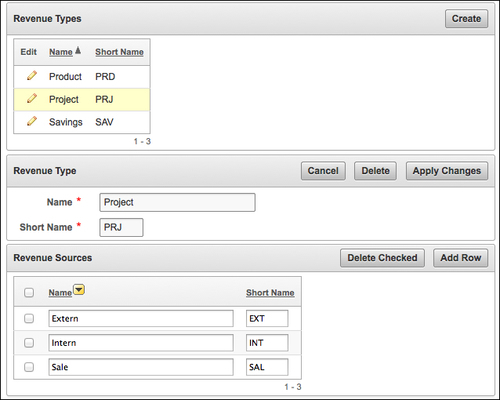
Task: Click the Create button in Revenue Types
Action: [x=466, y=19]
